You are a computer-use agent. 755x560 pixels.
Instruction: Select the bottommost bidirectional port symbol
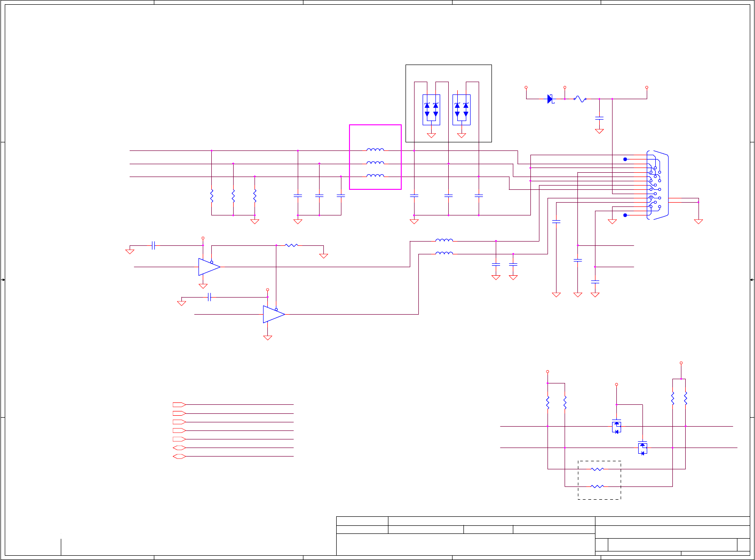coord(179,457)
